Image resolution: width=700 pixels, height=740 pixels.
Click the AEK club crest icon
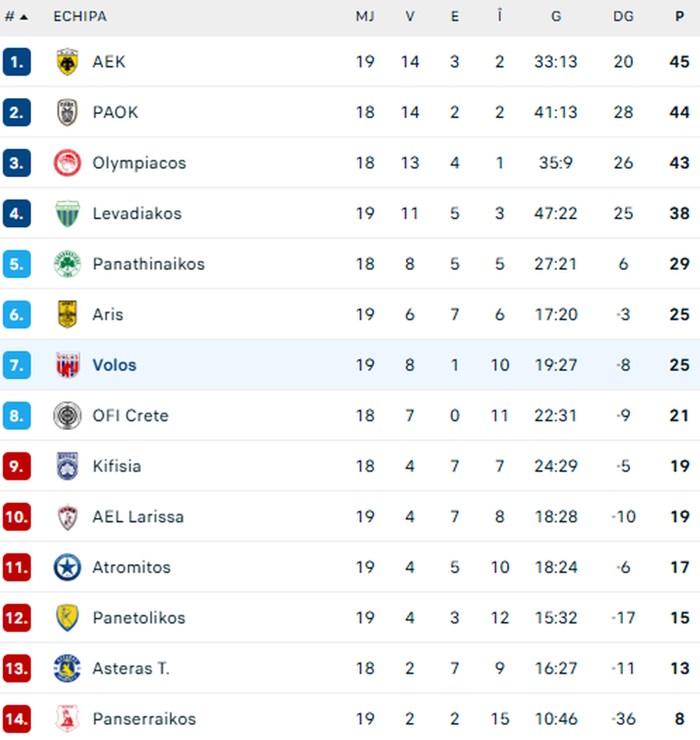[x=68, y=62]
